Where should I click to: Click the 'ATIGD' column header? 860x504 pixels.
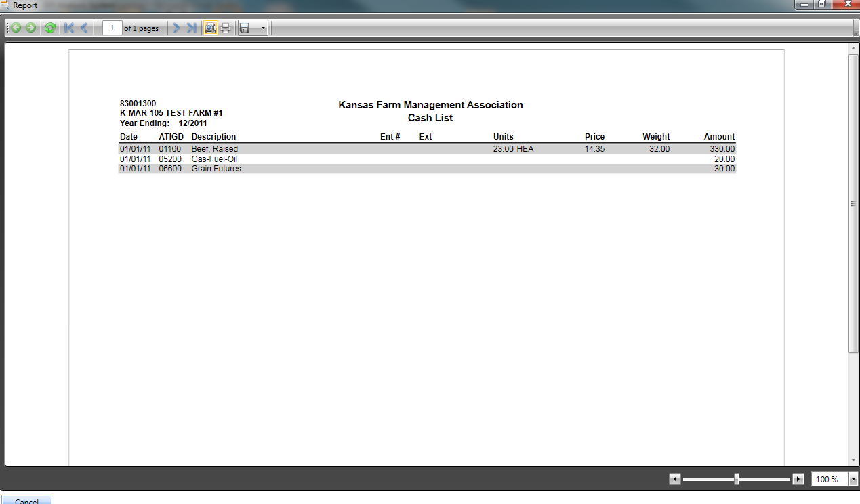(171, 137)
